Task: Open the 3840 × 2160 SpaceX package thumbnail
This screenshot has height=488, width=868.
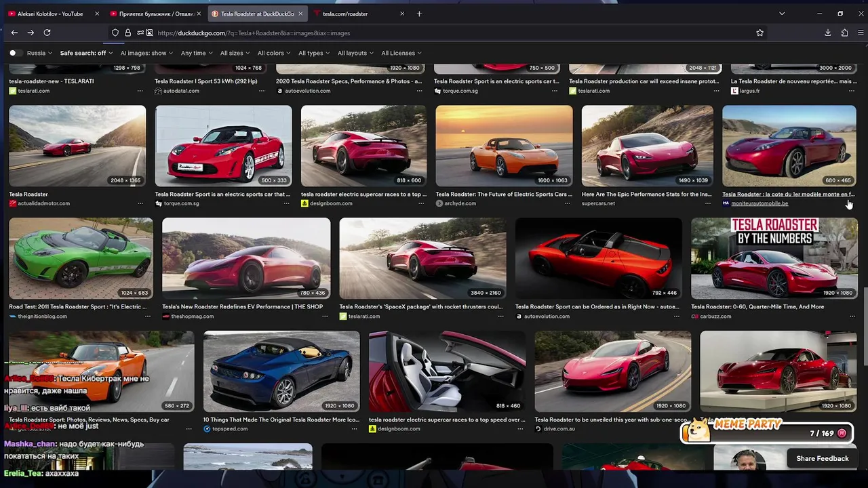Action: (x=423, y=258)
